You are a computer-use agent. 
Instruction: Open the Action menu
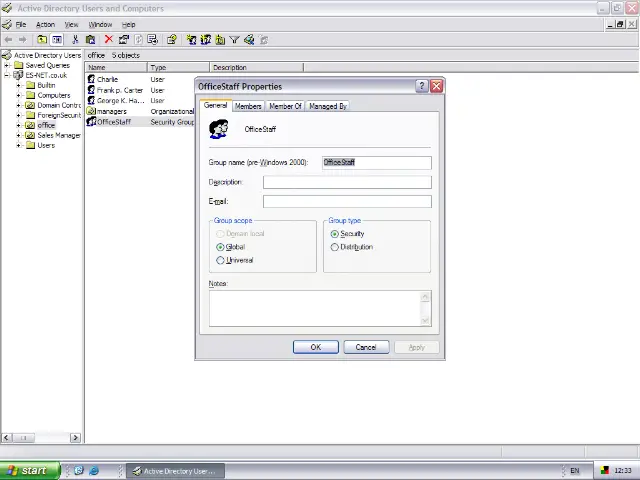[45, 24]
